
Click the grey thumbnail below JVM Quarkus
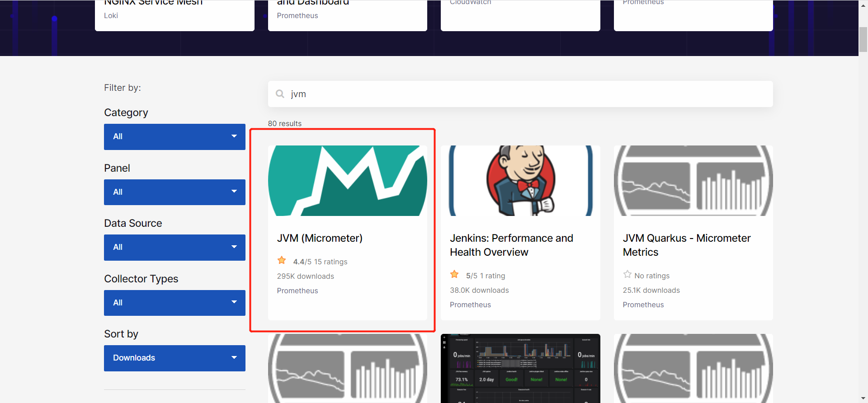click(693, 368)
